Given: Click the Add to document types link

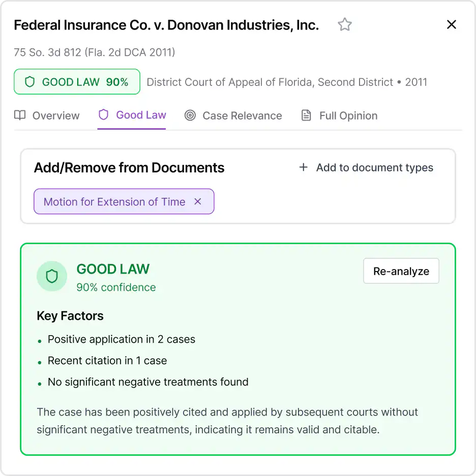Looking at the screenshot, I should (x=374, y=168).
